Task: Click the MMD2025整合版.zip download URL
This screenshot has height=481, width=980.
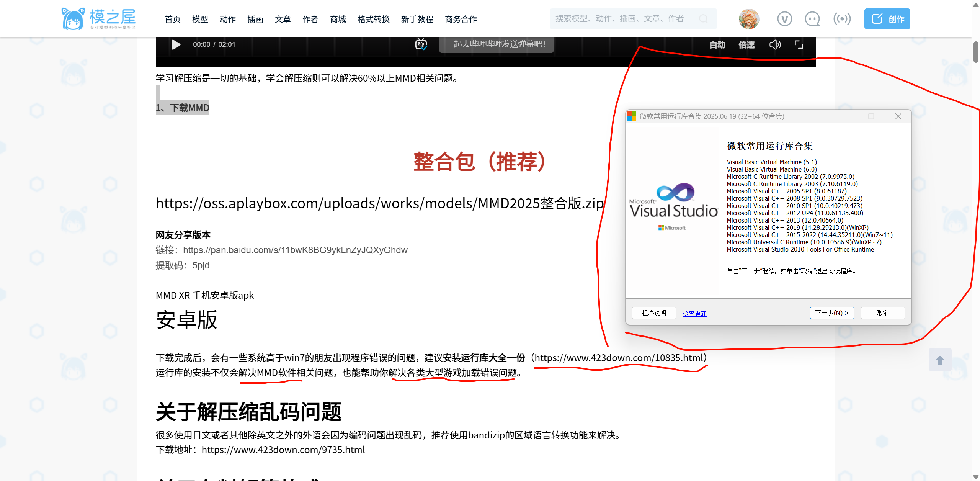Action: [380, 203]
